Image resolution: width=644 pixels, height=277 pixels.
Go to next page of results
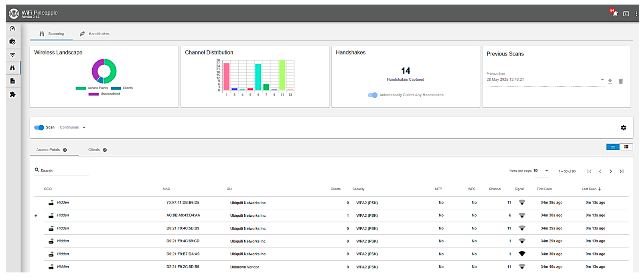click(611, 171)
